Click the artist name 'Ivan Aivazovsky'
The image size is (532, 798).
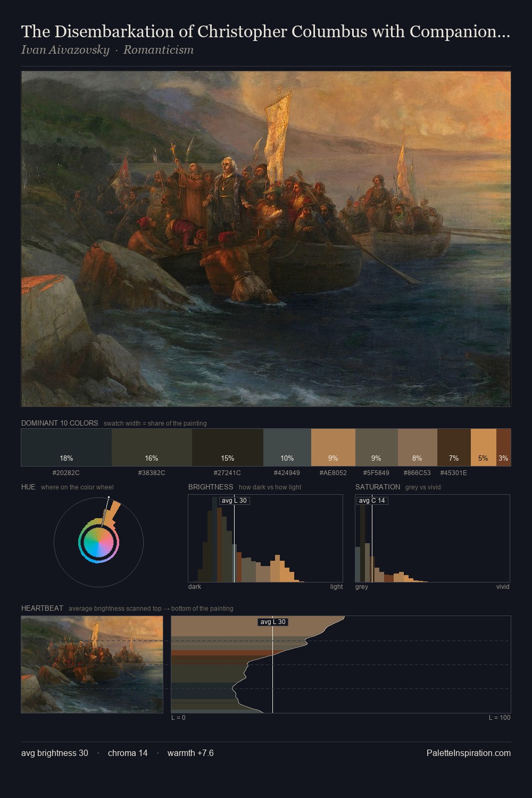65,50
